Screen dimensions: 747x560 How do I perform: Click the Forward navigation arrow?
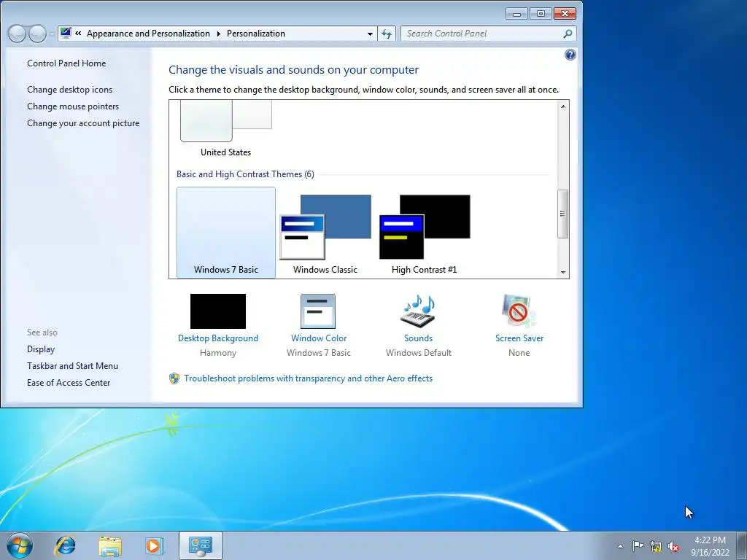(x=38, y=34)
